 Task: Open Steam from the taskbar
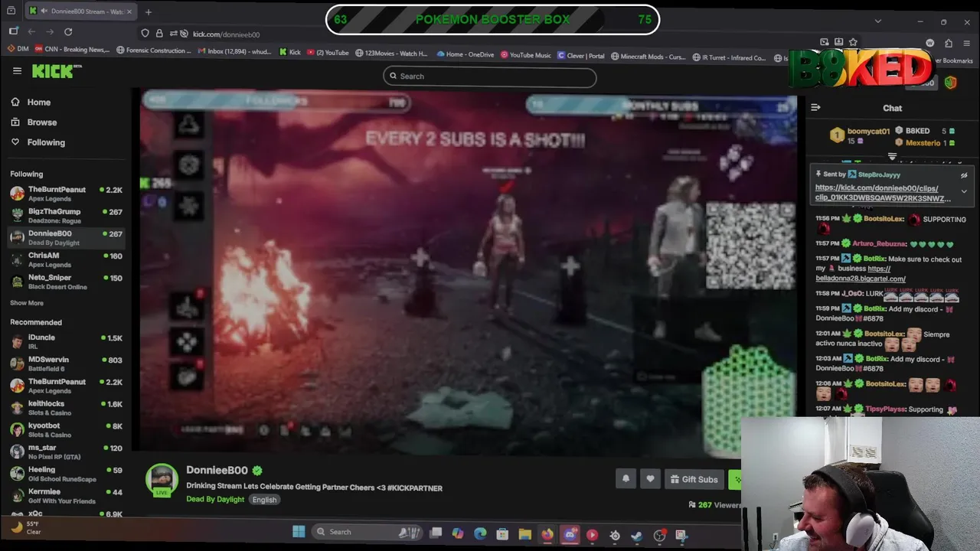pyautogui.click(x=637, y=536)
